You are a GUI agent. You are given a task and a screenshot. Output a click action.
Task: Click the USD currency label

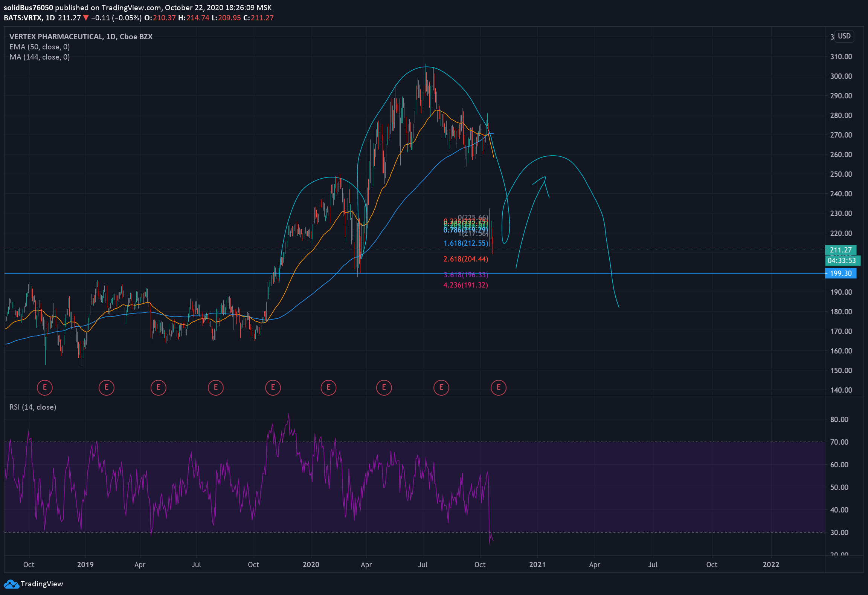click(844, 36)
